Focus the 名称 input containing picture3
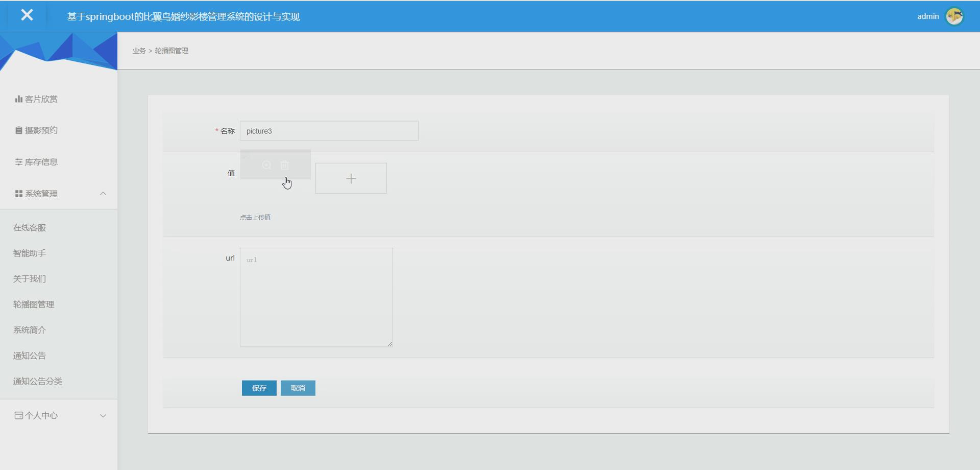 click(x=329, y=131)
